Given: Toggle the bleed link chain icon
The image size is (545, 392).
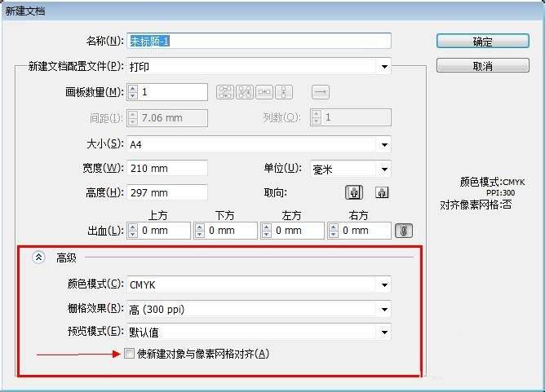Looking at the screenshot, I should [x=404, y=231].
